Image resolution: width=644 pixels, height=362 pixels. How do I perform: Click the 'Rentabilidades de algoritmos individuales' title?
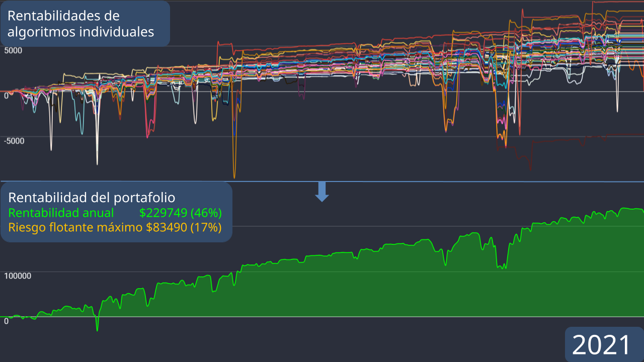tap(80, 24)
